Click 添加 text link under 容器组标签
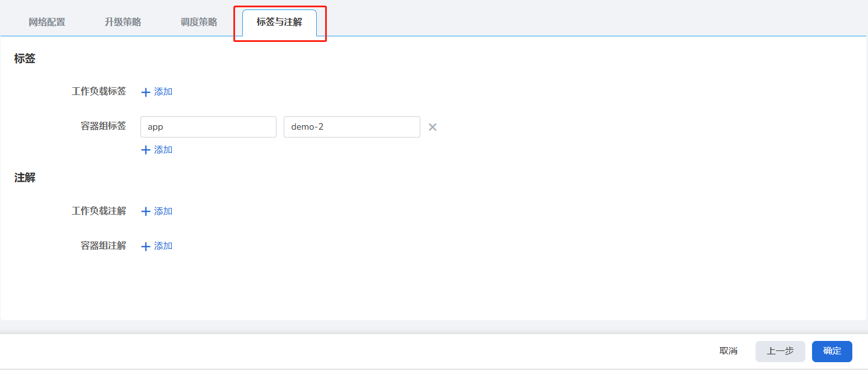The height and width of the screenshot is (370, 868). 163,150
